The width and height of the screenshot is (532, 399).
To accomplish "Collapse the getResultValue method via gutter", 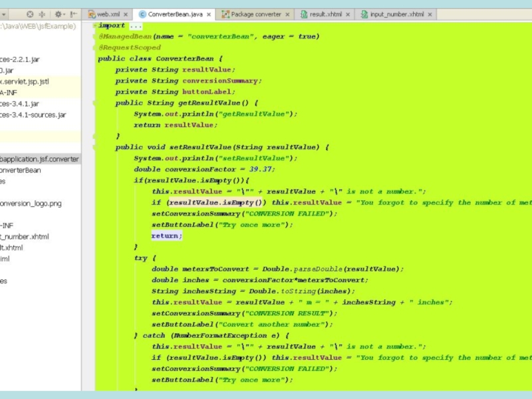I will (x=94, y=103).
